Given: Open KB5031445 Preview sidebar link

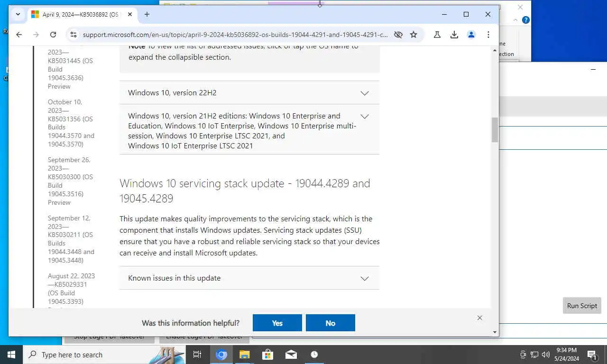Looking at the screenshot, I should click(70, 69).
